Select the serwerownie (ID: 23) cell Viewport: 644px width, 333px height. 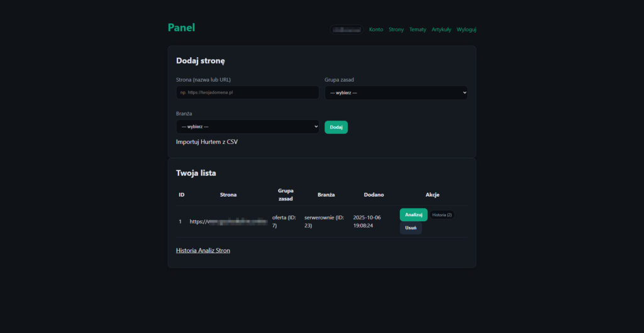pyautogui.click(x=324, y=221)
